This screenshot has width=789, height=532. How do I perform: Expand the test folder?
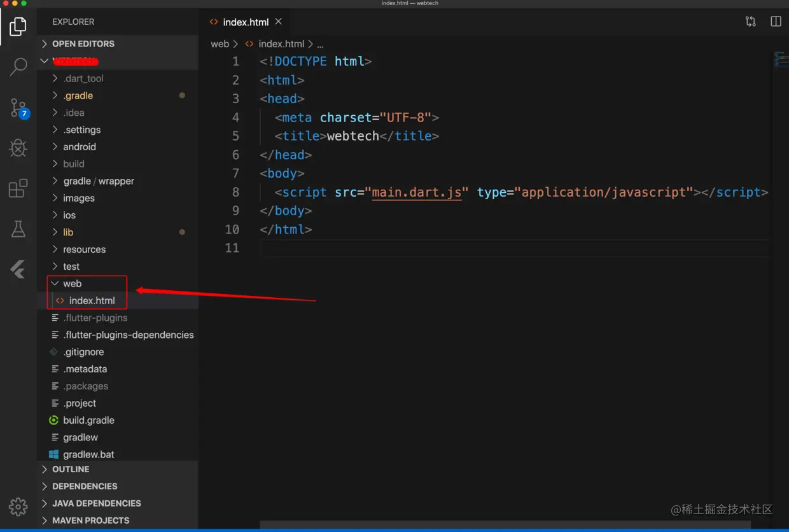[118, 267]
